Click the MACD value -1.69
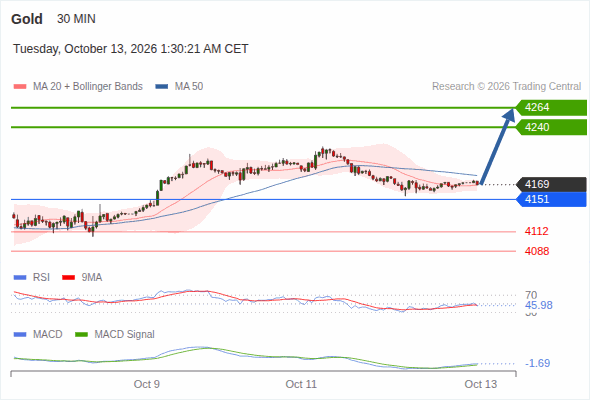The height and width of the screenshot is (400, 590). [538, 363]
